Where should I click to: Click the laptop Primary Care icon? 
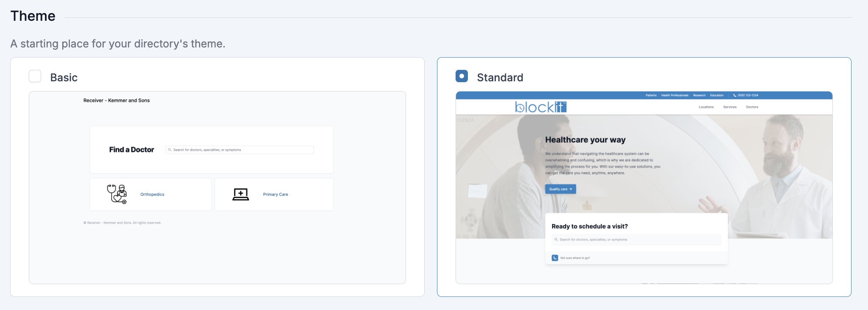[240, 194]
